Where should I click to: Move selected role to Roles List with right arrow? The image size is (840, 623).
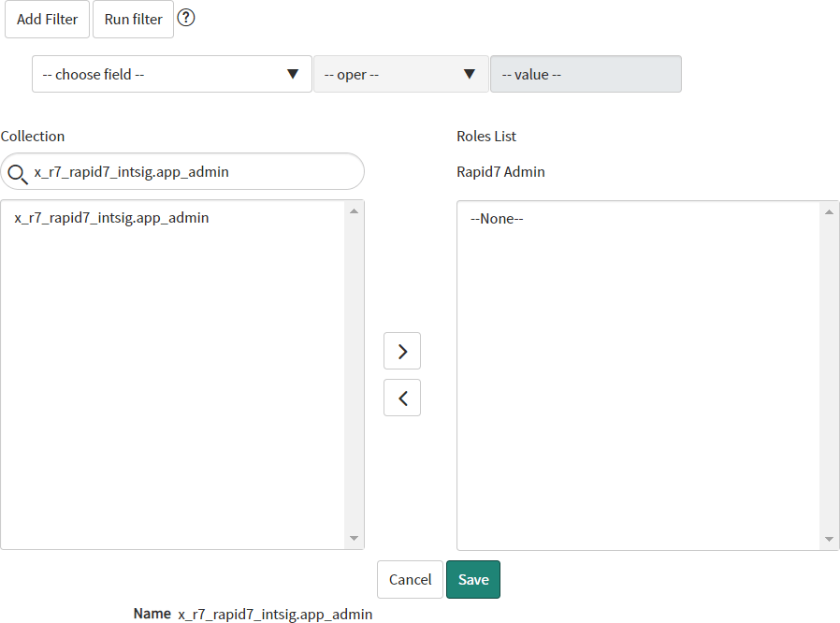coord(402,351)
